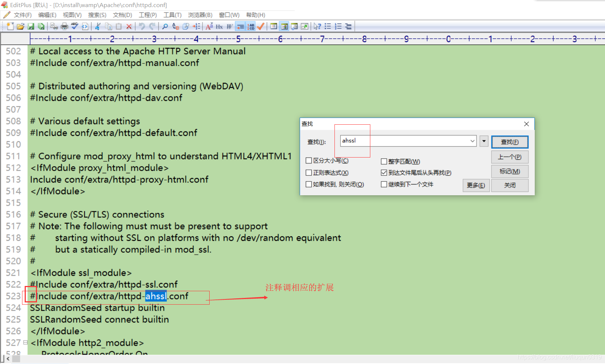Collapse the fold marker at line 527
Screen dimensions: 605x364
tap(25, 342)
